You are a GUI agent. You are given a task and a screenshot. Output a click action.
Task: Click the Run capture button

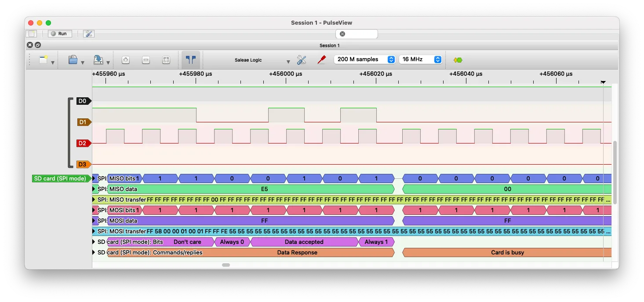tap(60, 33)
